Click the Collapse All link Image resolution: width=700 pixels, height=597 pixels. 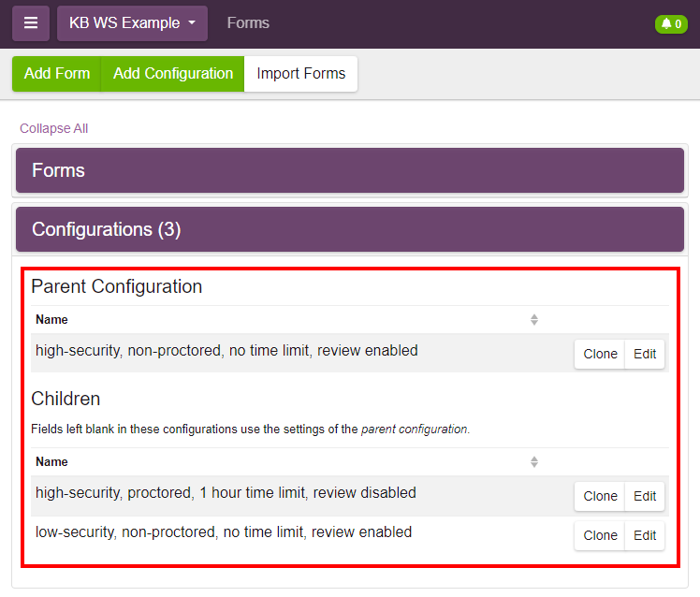click(x=53, y=128)
